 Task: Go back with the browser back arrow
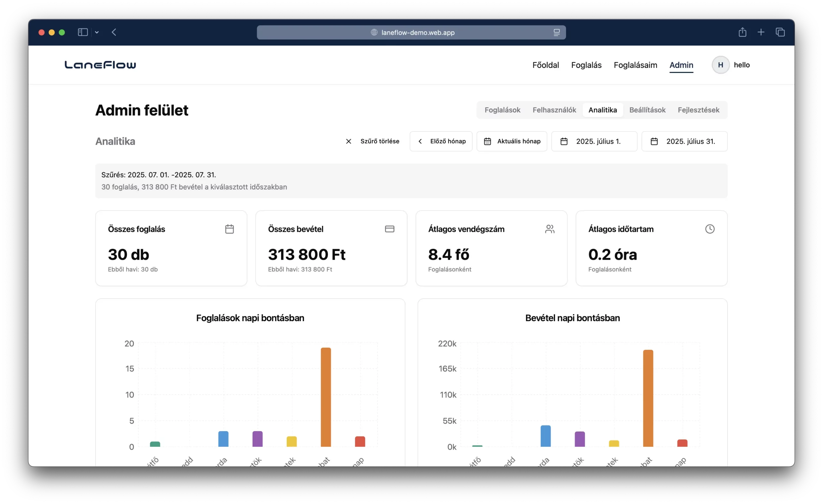tap(114, 32)
